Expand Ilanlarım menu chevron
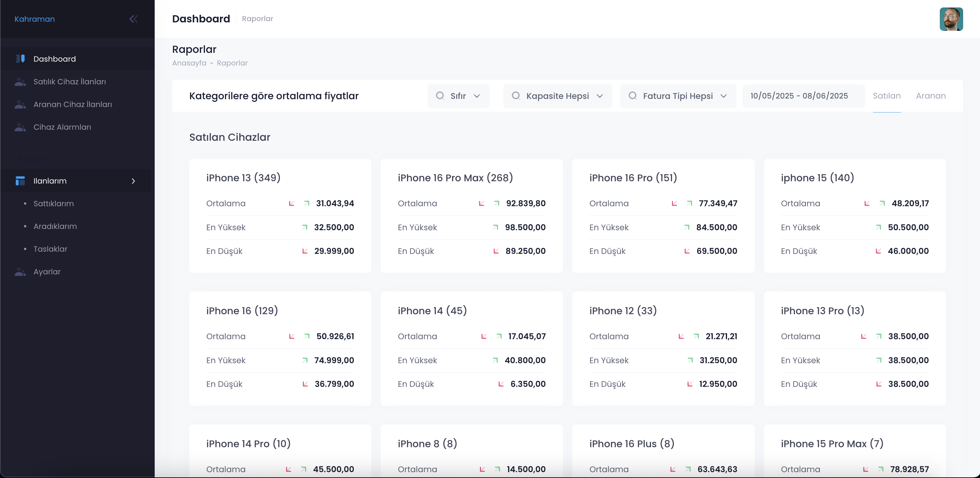The height and width of the screenshot is (478, 980). (133, 181)
